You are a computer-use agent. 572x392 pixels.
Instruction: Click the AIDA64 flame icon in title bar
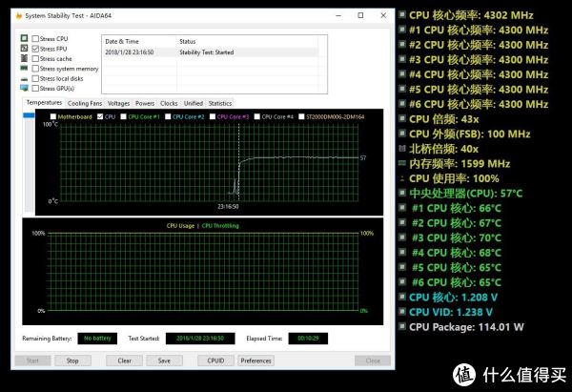(19, 16)
